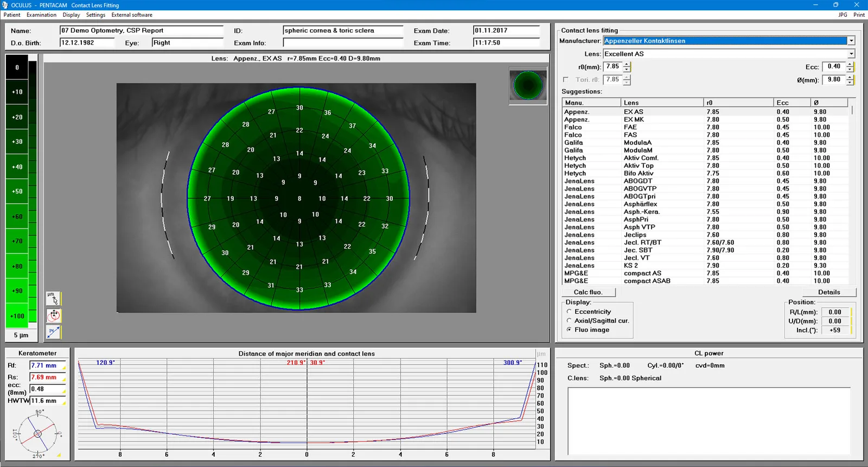Increase r0(mm) with the up arrow

pos(627,64)
